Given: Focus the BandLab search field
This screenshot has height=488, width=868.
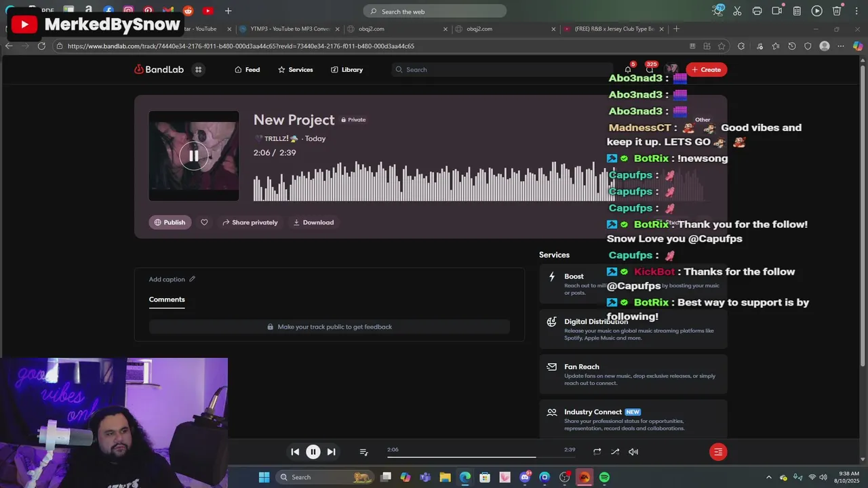Looking at the screenshot, I should pyautogui.click(x=502, y=70).
